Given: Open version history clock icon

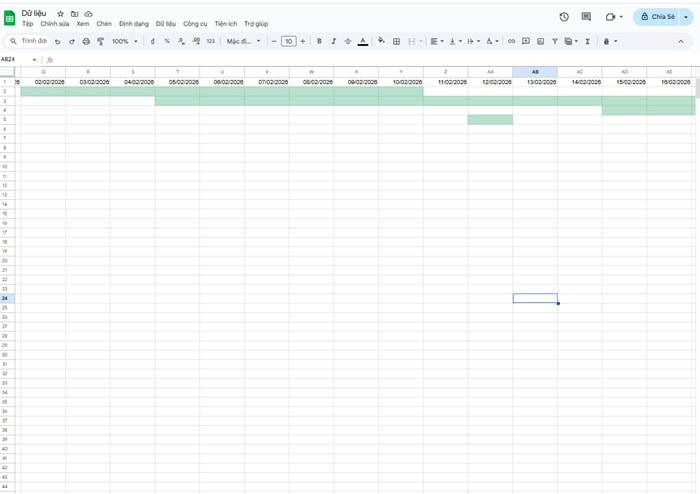Looking at the screenshot, I should 564,17.
